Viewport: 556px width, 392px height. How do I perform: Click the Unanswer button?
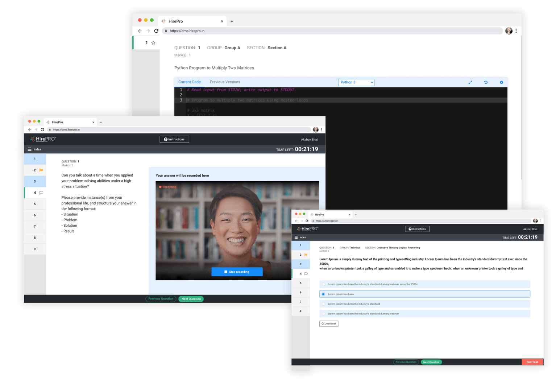329,323
